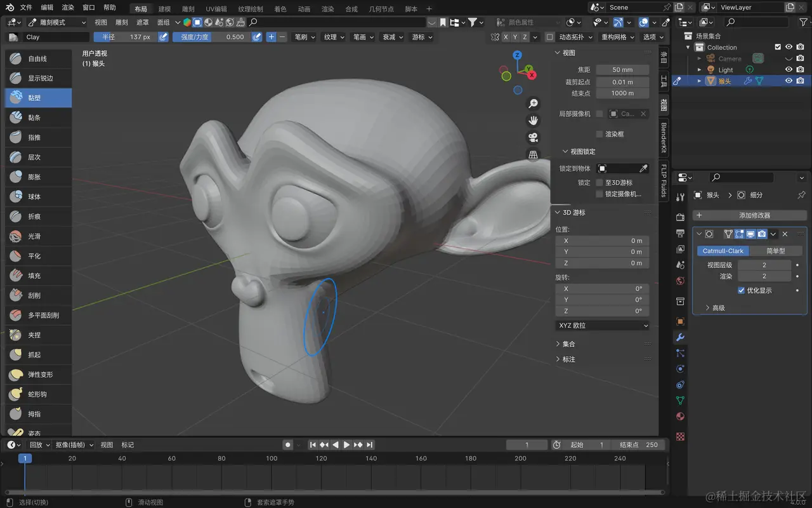The image size is (812, 508).
Task: Click the 强度/力度 strength slider
Action: tap(212, 37)
